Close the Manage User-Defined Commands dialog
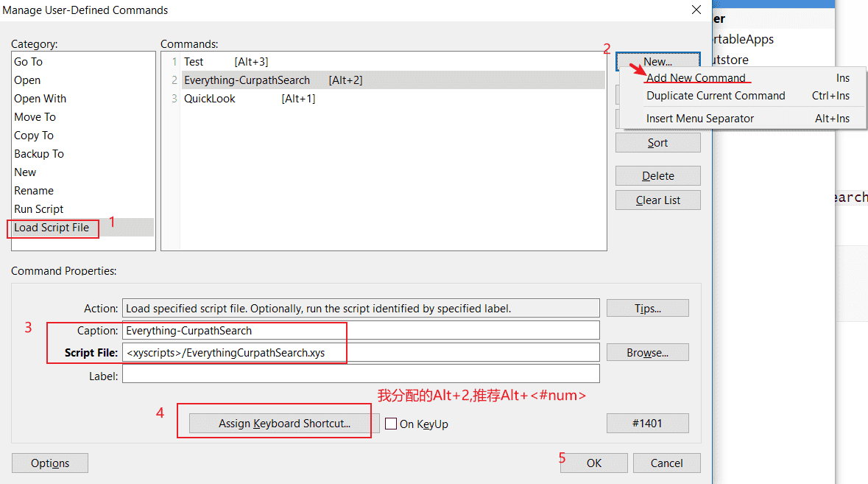Viewport: 868px width, 484px height. pos(696,10)
